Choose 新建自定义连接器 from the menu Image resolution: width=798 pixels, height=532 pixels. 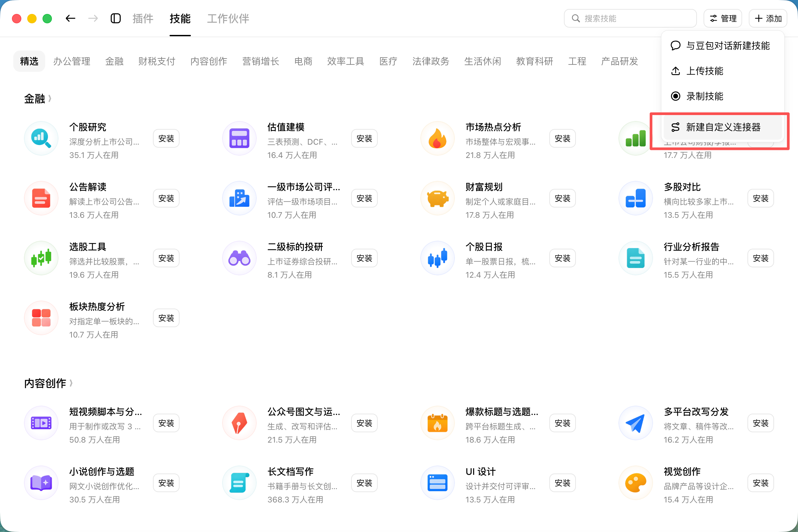(723, 127)
